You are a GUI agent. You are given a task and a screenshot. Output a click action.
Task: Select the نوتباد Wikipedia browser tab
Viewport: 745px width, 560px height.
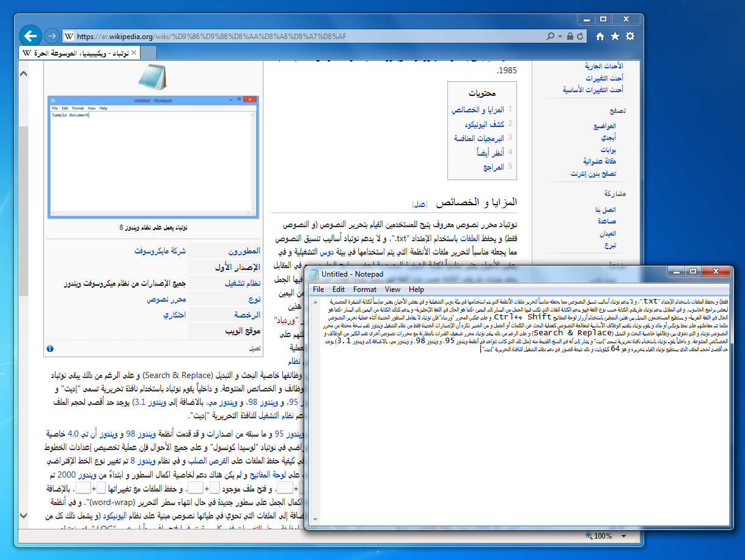79,53
